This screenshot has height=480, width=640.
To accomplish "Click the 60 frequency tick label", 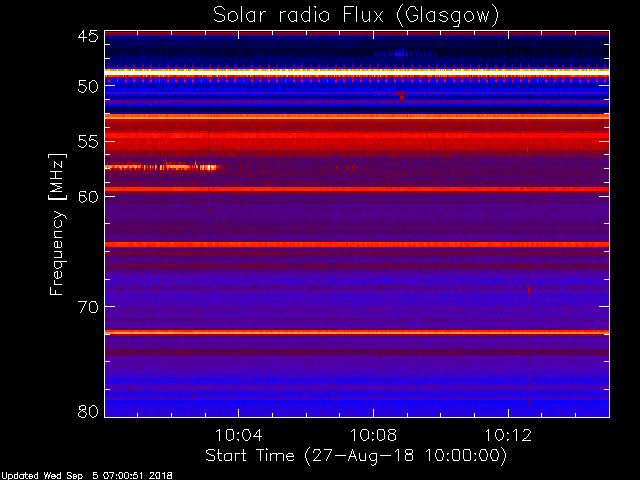I will pyautogui.click(x=88, y=196).
